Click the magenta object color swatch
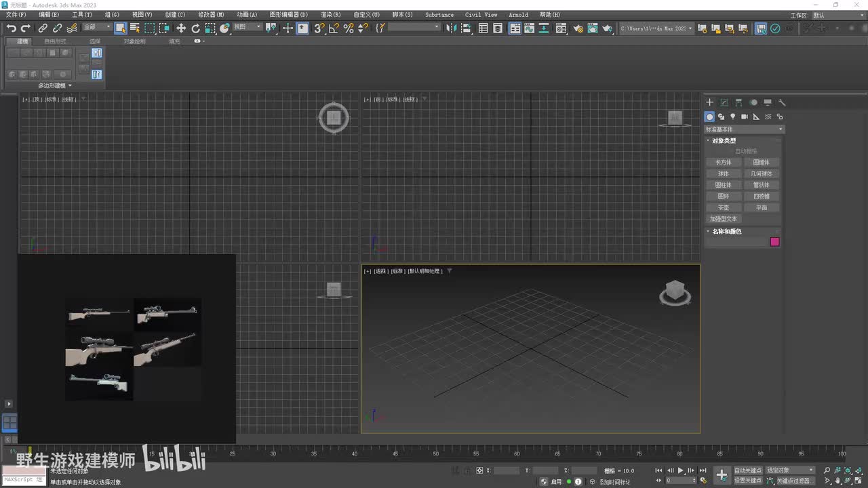 point(774,242)
